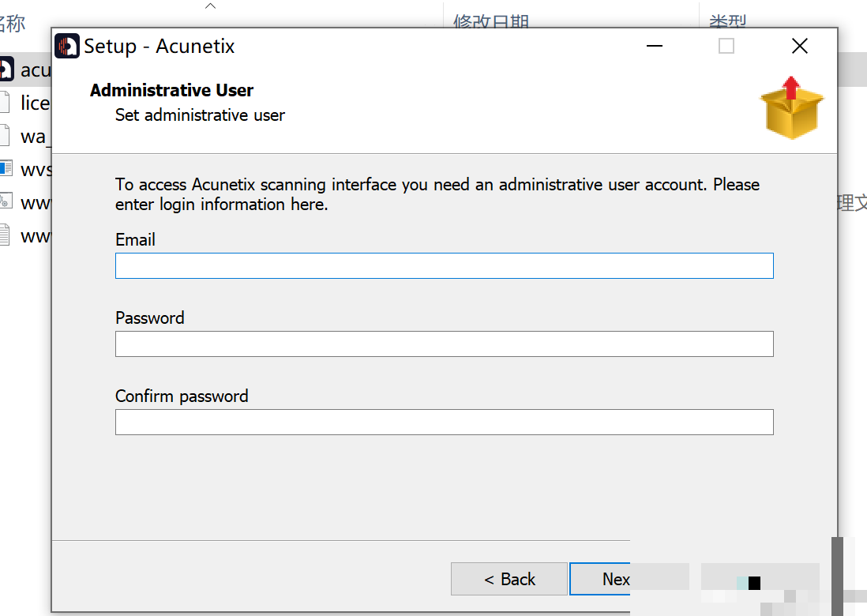Viewport: 867px width, 616px height.
Task: Click the Confirm password input field
Action: tap(444, 422)
